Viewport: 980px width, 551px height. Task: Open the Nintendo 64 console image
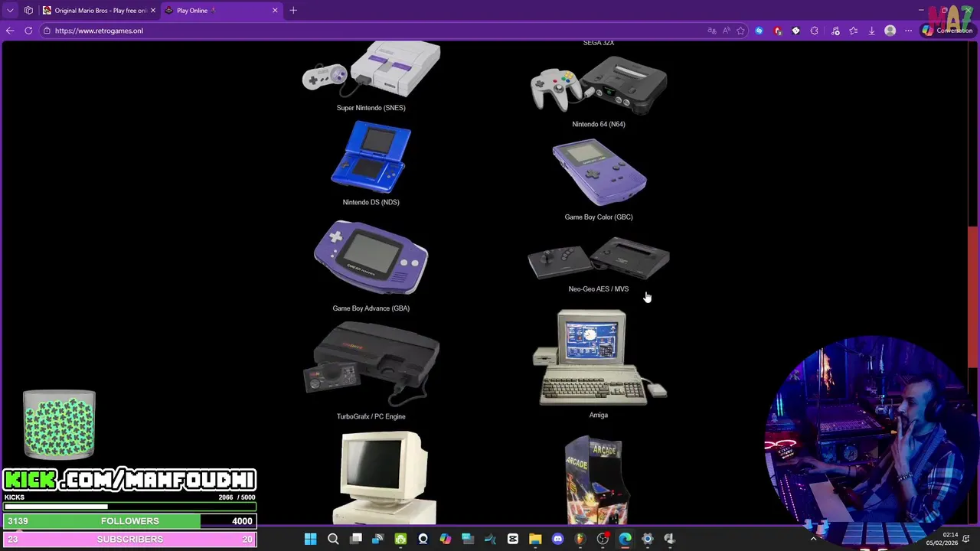(x=599, y=86)
